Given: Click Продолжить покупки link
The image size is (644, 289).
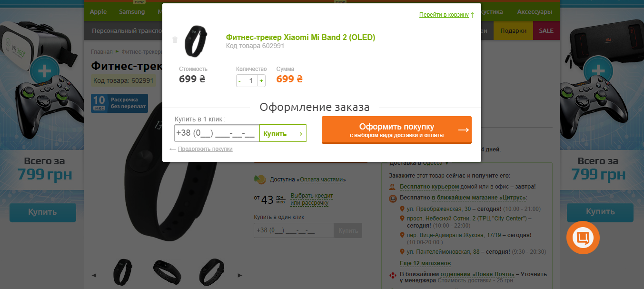Looking at the screenshot, I should tap(205, 149).
